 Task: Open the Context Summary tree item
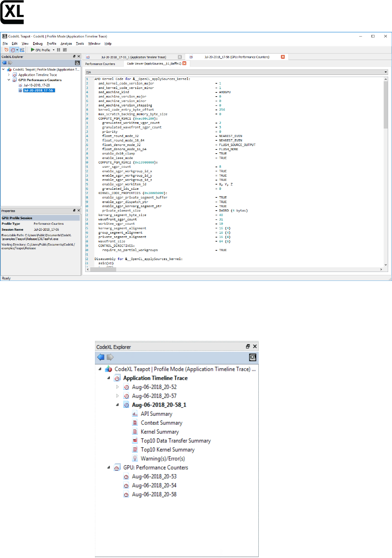(161, 423)
